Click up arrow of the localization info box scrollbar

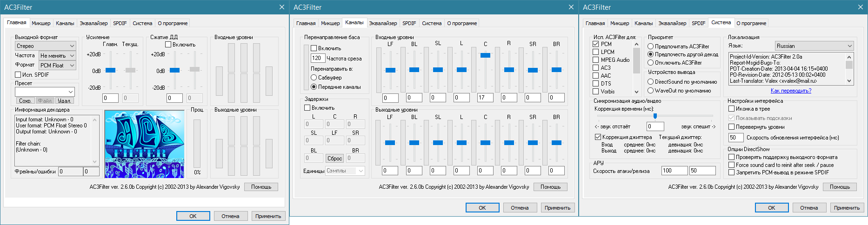[849, 57]
